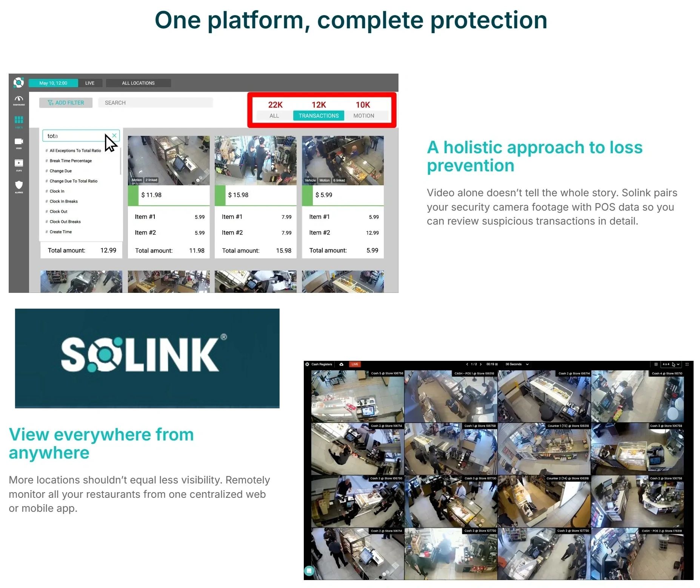Open the 'Cash 3 @ Store 106758' feed
700x588 pixels.
(638, 449)
